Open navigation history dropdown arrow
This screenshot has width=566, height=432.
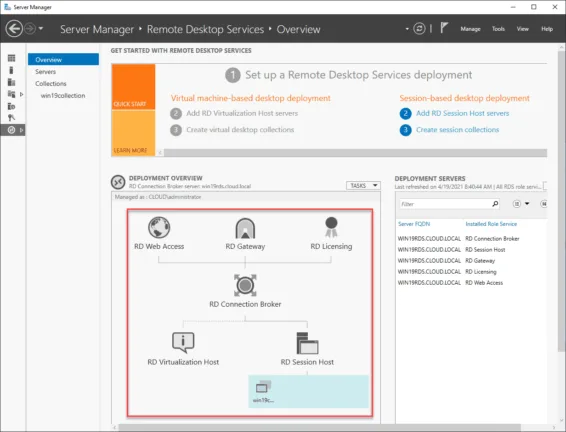(41, 28)
